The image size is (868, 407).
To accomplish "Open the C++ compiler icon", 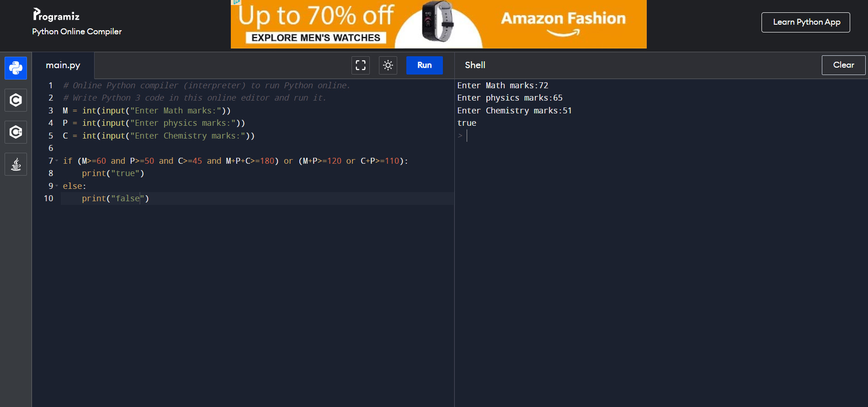I will [x=16, y=132].
